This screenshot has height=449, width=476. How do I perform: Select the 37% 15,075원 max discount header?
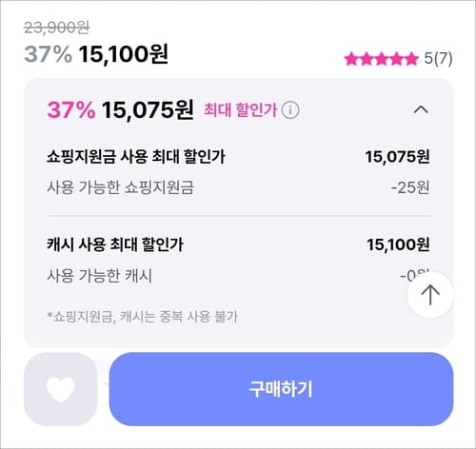pos(120,110)
